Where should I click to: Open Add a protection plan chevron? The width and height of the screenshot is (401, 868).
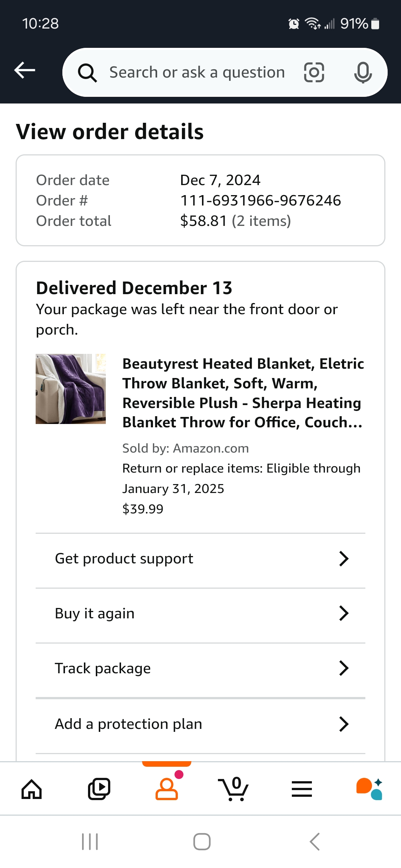coord(344,724)
